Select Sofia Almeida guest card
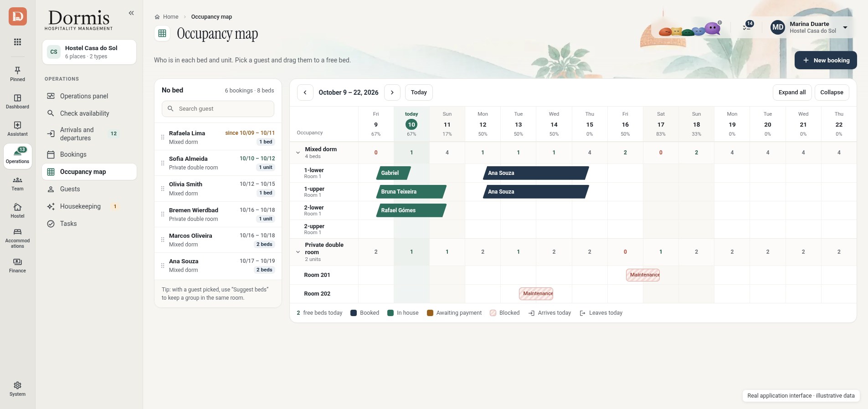Image resolution: width=868 pixels, height=409 pixels. pos(218,163)
